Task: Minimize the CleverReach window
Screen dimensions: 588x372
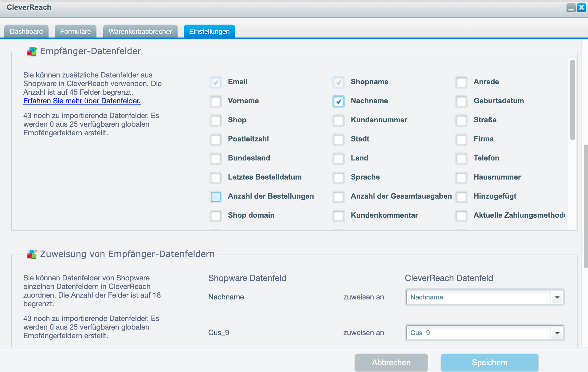Action: tap(571, 7)
